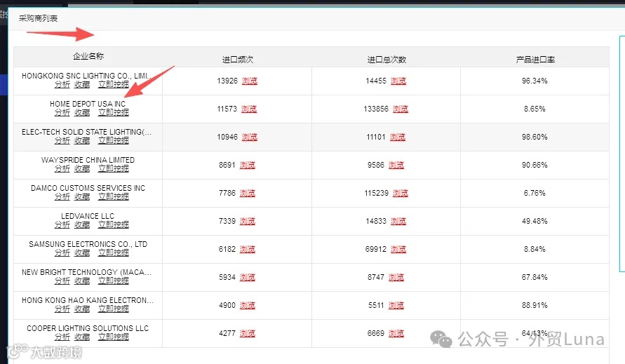This screenshot has height=364, width=625.
Task: Open 分析 for COOPER LIGHTING SOLUTIONS LLC
Action: 62,337
